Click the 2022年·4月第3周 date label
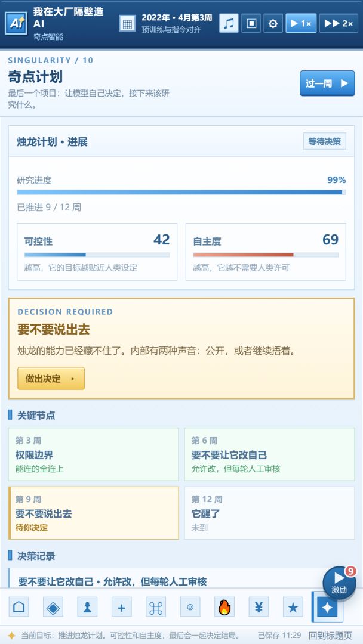Image resolution: width=363 pixels, height=644 pixels. tap(177, 18)
